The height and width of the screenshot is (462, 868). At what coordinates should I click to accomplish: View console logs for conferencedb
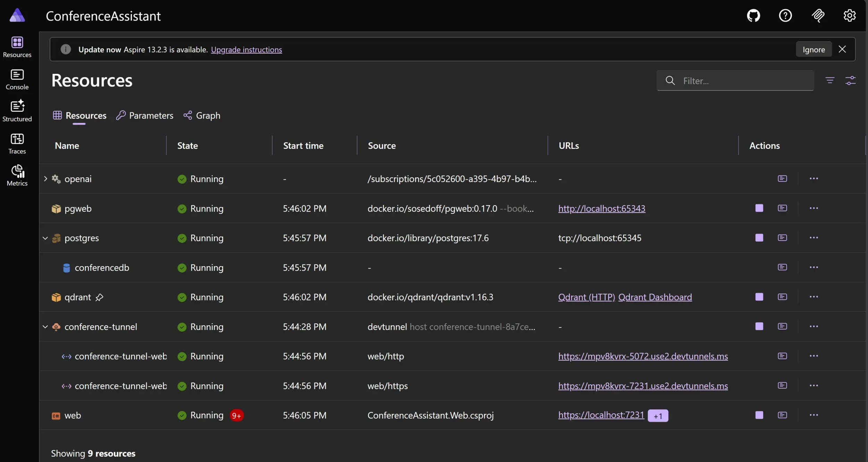[782, 267]
